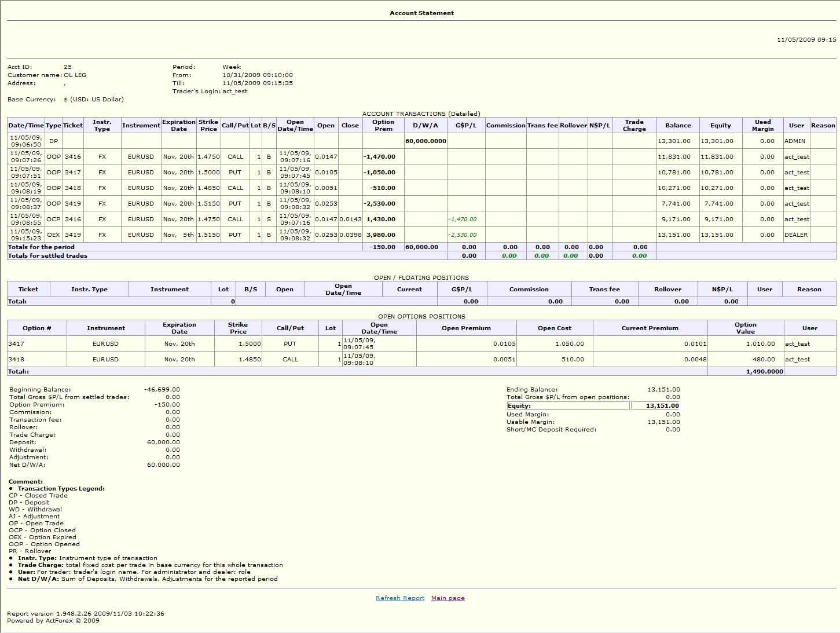Screen dimensions: 840x633
Task: Click the OOP - Option Opened legend entry
Action: (x=44, y=544)
